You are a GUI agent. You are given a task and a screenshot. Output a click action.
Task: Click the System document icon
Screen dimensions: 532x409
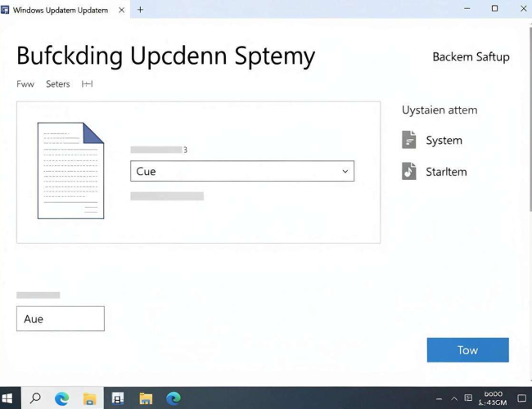pyautogui.click(x=409, y=140)
